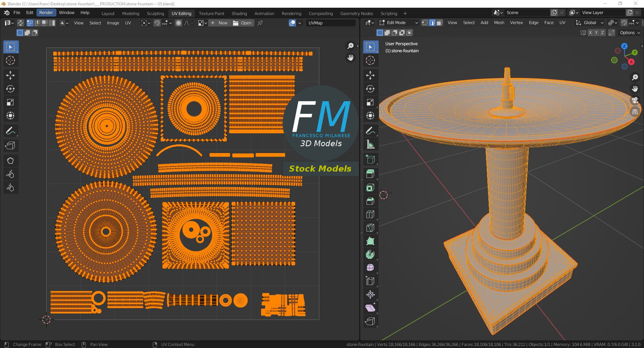Enable face select mode in 3D viewport
The image size is (644, 348).
pos(439,23)
